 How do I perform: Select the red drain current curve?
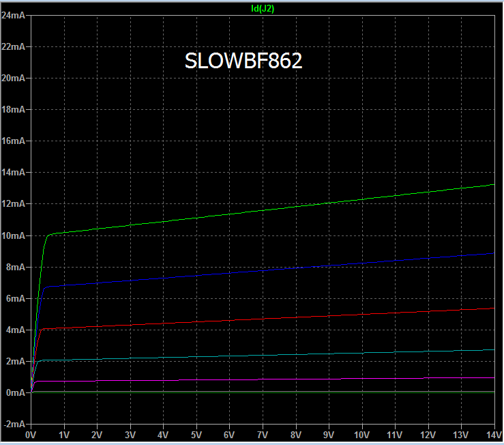(x=263, y=319)
